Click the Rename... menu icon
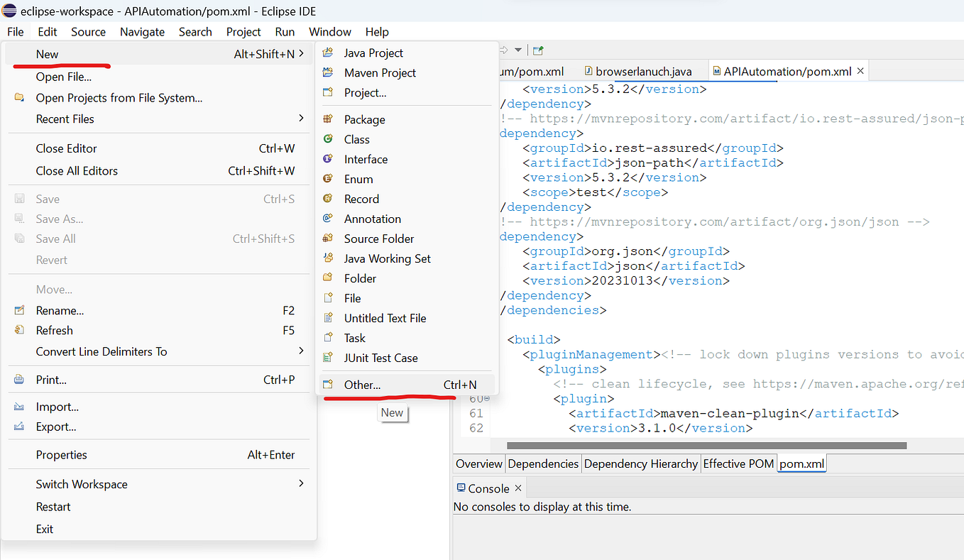 [x=20, y=310]
